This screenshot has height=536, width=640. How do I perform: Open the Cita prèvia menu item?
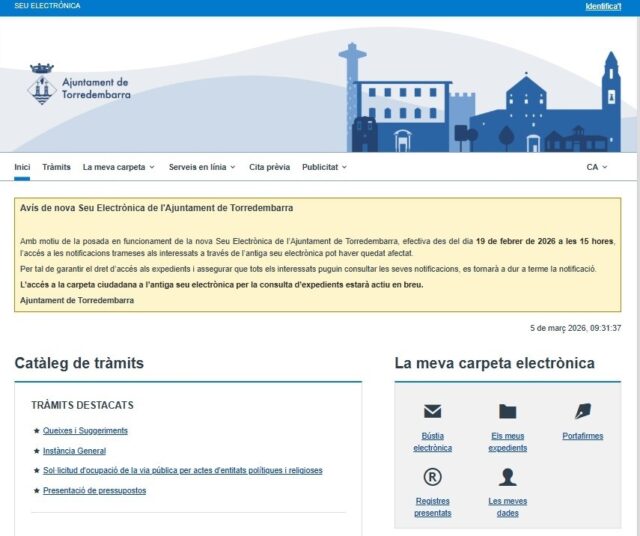coord(269,167)
